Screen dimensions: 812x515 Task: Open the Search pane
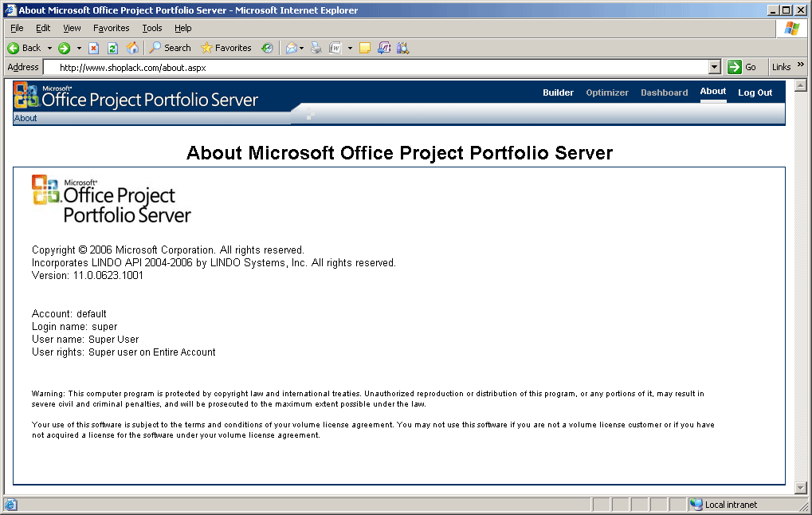click(170, 48)
